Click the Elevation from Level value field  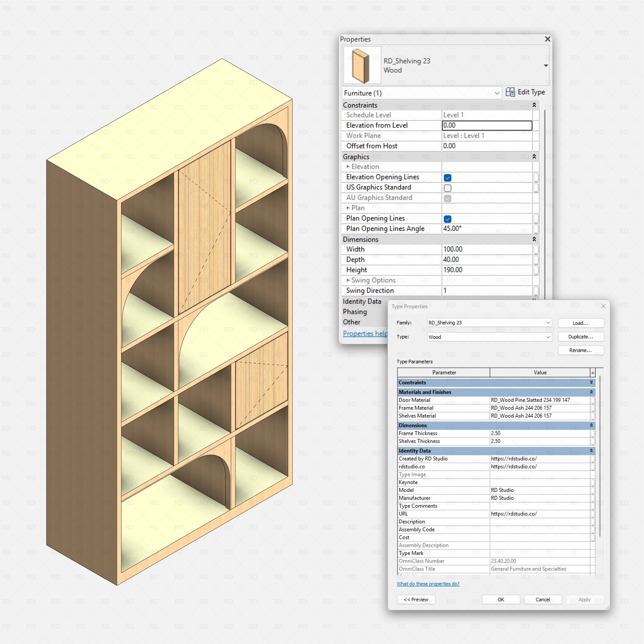click(487, 125)
